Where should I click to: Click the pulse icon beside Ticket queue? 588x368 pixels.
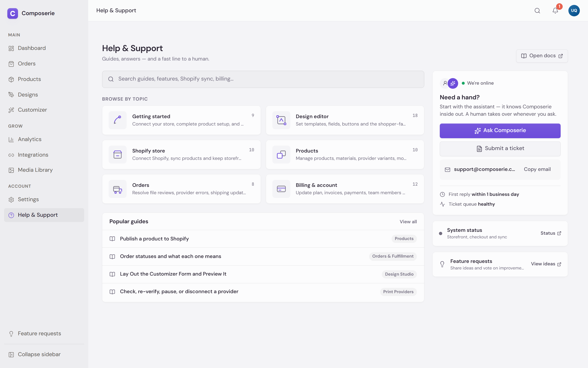442,204
